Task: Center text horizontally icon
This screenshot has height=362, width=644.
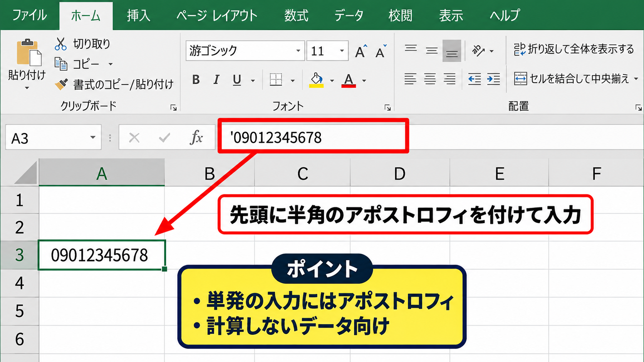Action: coord(430,79)
